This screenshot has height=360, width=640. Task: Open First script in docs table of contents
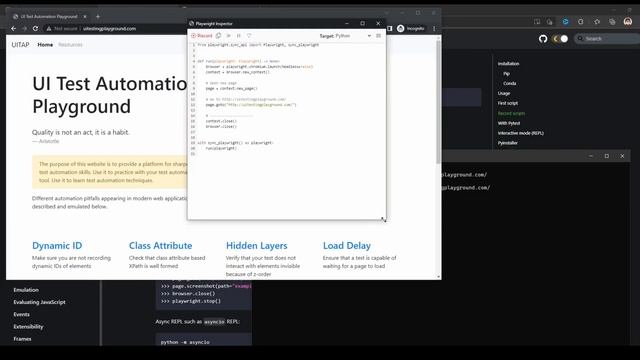[x=508, y=103]
